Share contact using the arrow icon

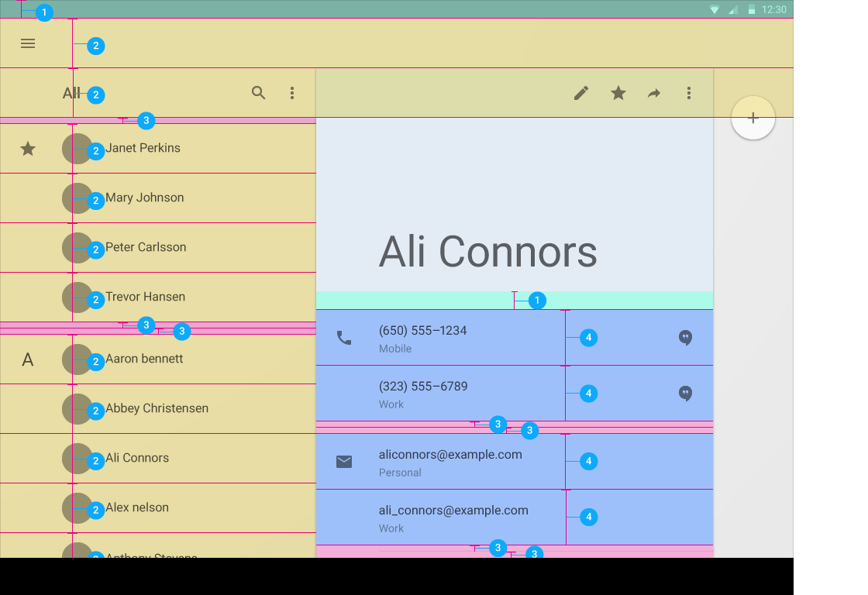click(654, 93)
